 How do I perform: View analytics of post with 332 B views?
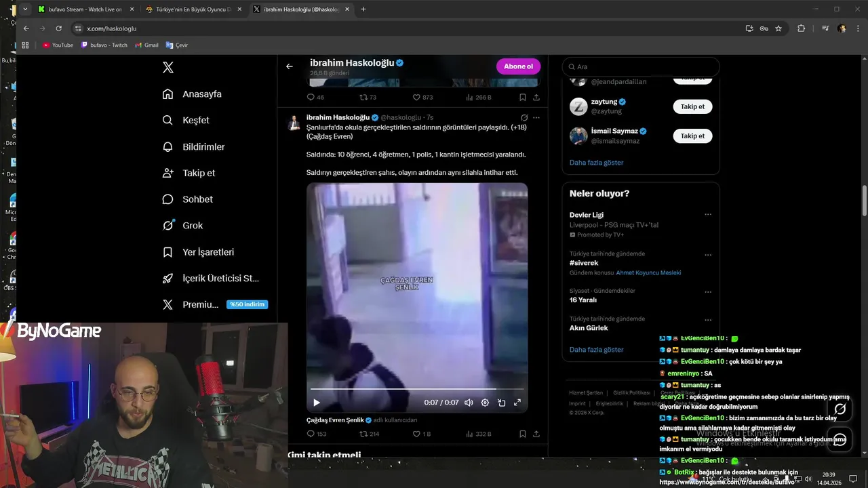tap(478, 434)
